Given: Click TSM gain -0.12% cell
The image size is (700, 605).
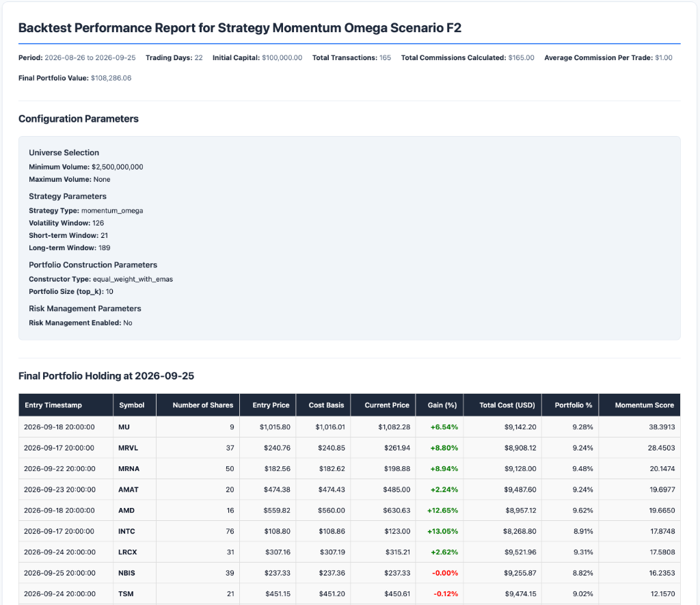Looking at the screenshot, I should (x=440, y=594).
